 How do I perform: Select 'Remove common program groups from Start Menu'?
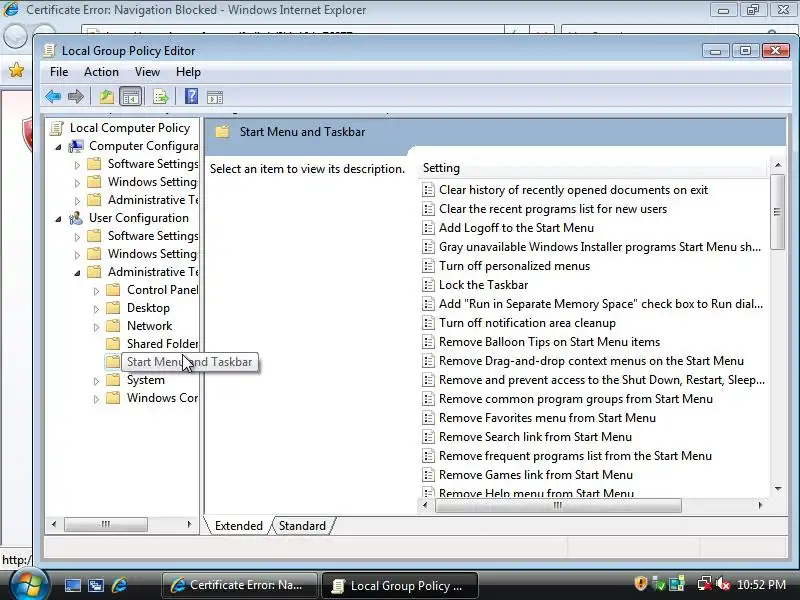tap(576, 399)
